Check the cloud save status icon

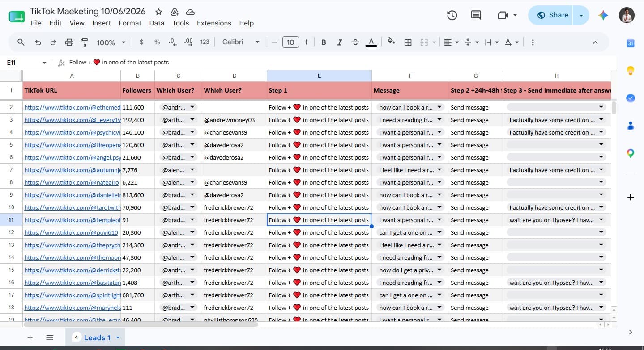click(x=190, y=12)
